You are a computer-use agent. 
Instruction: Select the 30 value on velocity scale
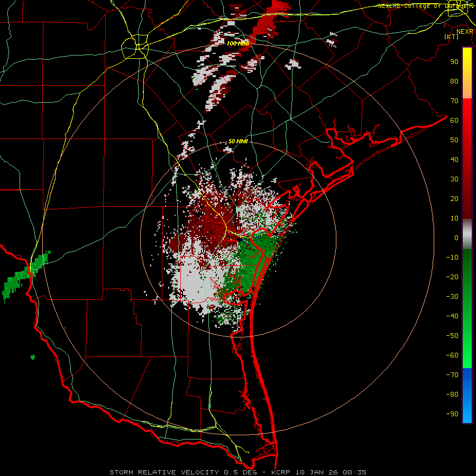pyautogui.click(x=454, y=179)
